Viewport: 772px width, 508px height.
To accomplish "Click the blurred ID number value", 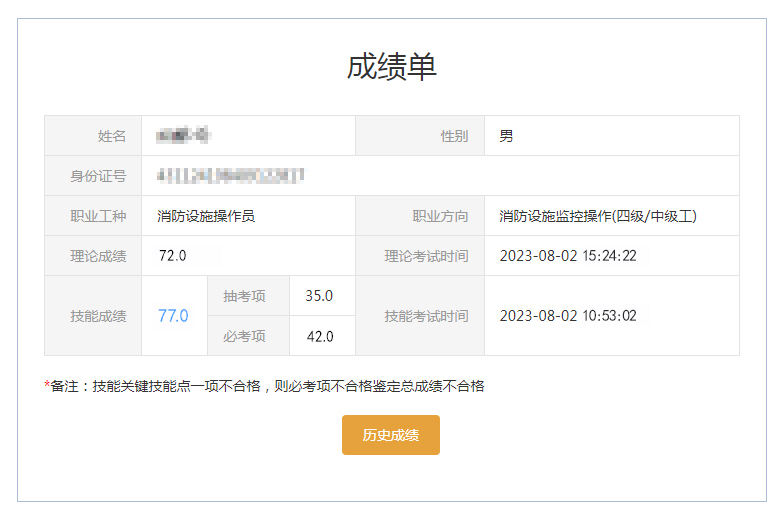I will click(x=230, y=176).
